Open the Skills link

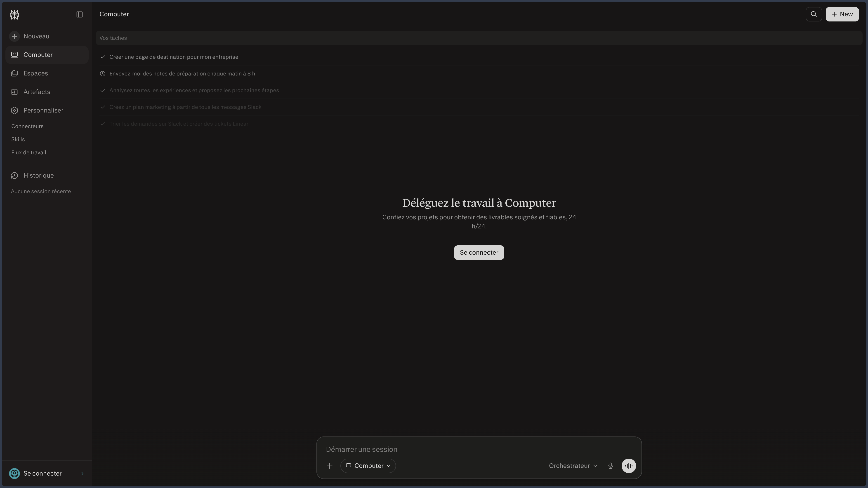[x=18, y=139]
